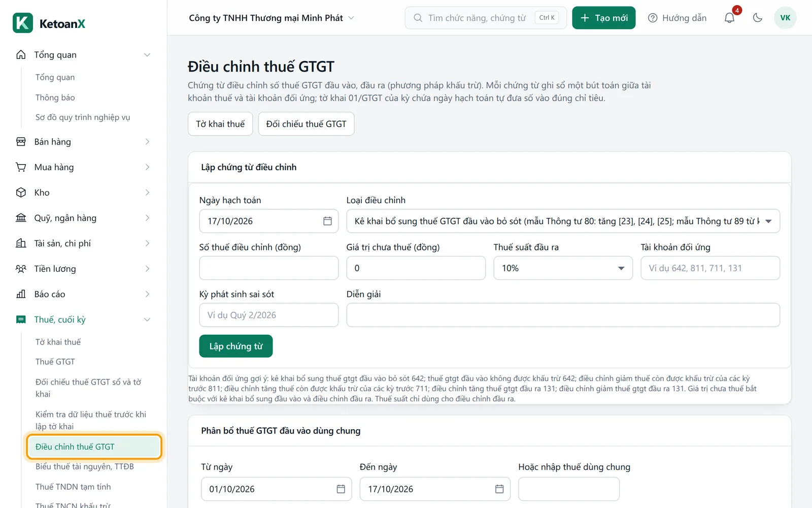This screenshot has width=812, height=508.
Task: Open calendar picker for Đến ngày
Action: point(499,489)
